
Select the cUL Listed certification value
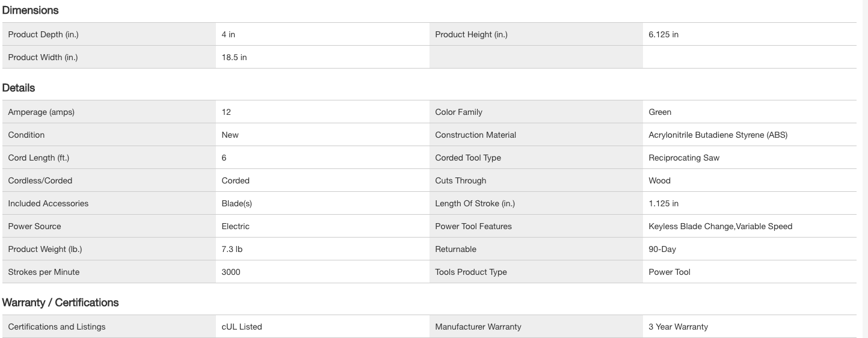pos(242,327)
